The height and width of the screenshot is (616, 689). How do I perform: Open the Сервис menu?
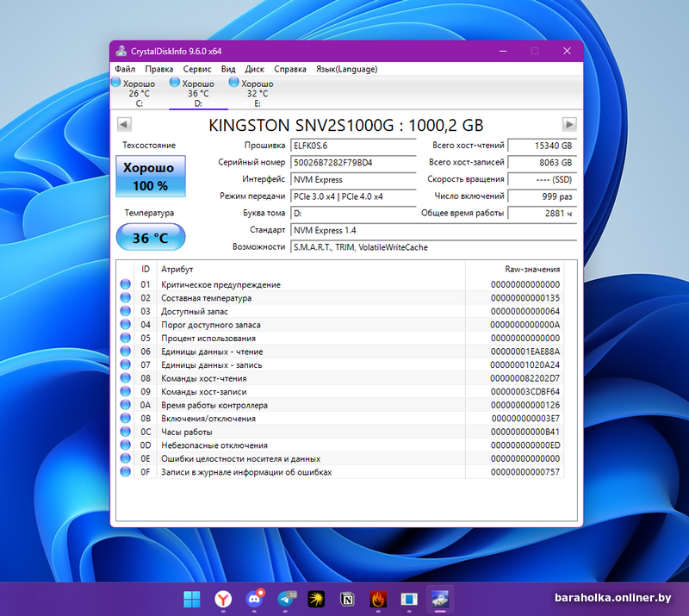click(197, 69)
